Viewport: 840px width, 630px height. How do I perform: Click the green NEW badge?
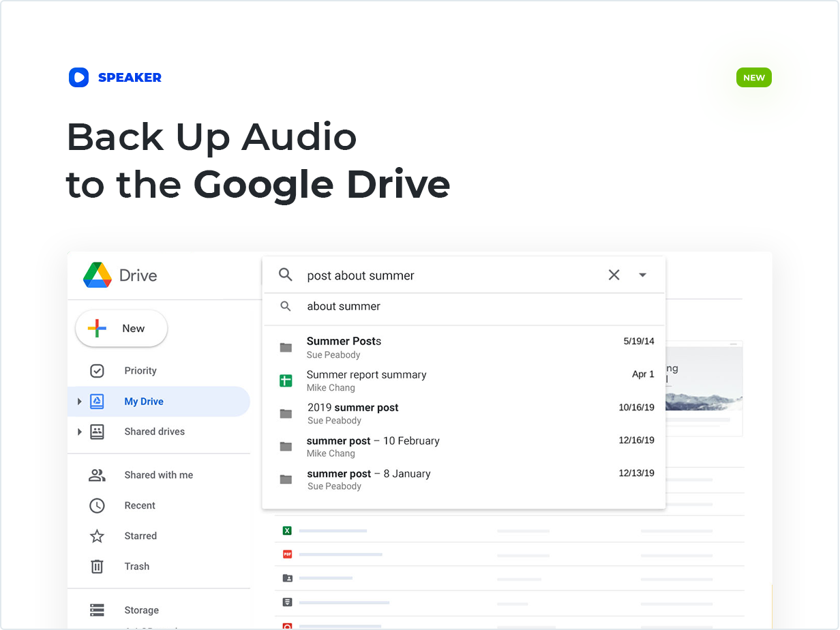(x=753, y=78)
